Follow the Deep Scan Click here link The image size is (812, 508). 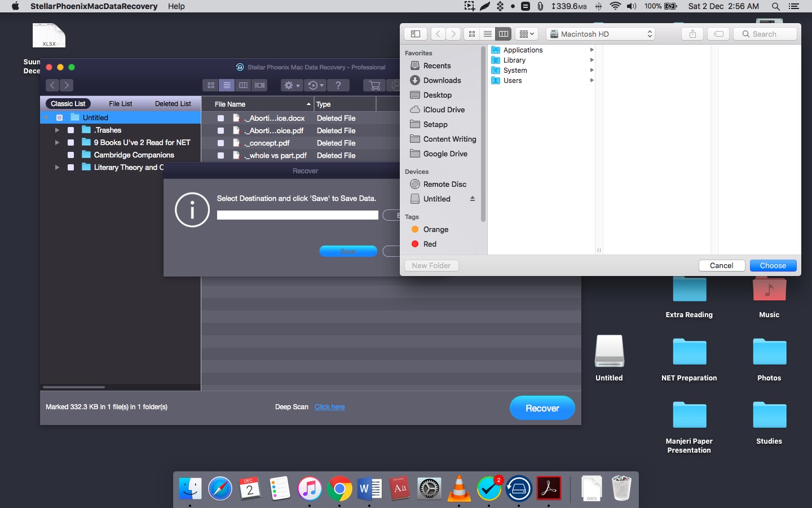point(330,407)
